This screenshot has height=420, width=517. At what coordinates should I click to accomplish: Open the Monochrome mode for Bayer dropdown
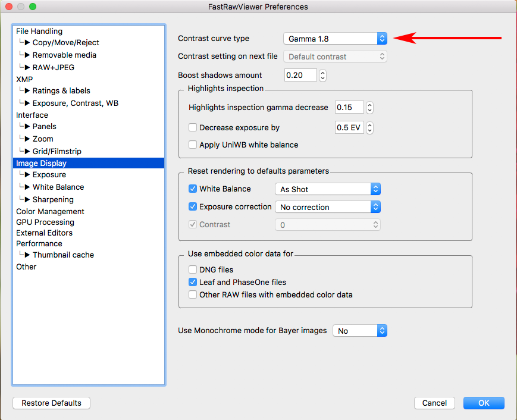359,331
